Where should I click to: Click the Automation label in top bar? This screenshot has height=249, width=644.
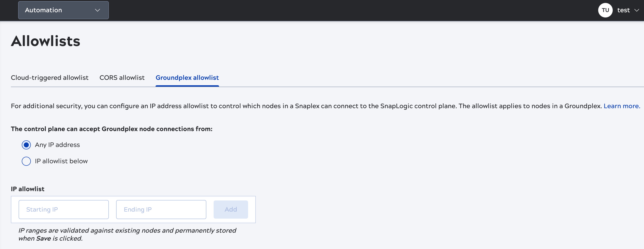[x=43, y=10]
